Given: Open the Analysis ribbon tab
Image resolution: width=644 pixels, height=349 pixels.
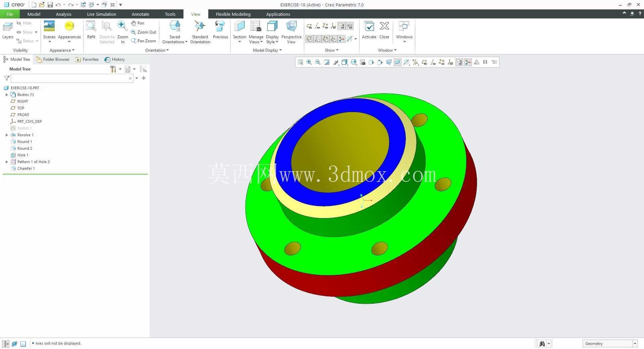Looking at the screenshot, I should coord(63,14).
